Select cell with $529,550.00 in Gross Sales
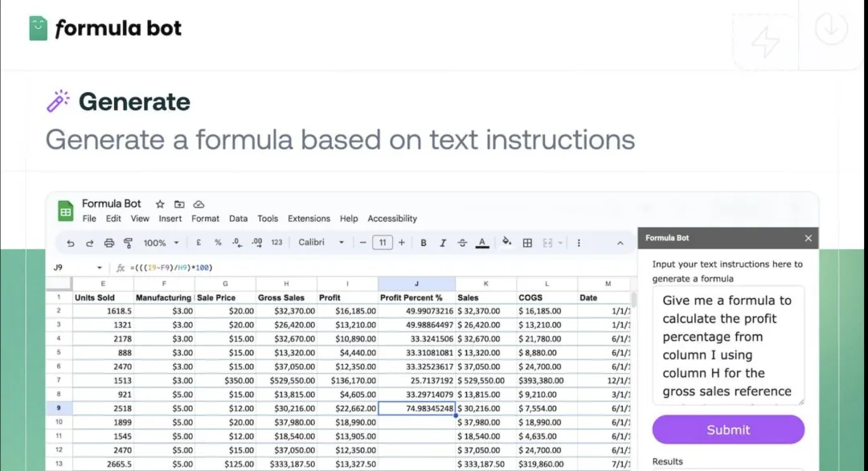Viewport: 868px width, 471px height. tap(286, 380)
